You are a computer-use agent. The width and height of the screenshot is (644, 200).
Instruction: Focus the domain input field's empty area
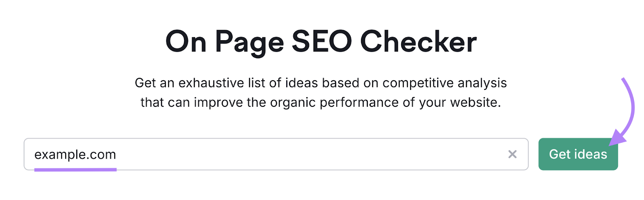tap(306, 154)
